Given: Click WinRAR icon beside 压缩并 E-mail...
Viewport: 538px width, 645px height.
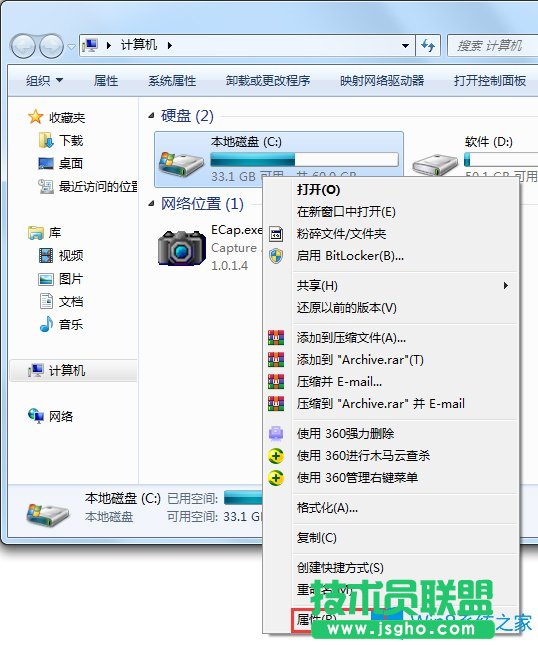Looking at the screenshot, I should coord(276,382).
